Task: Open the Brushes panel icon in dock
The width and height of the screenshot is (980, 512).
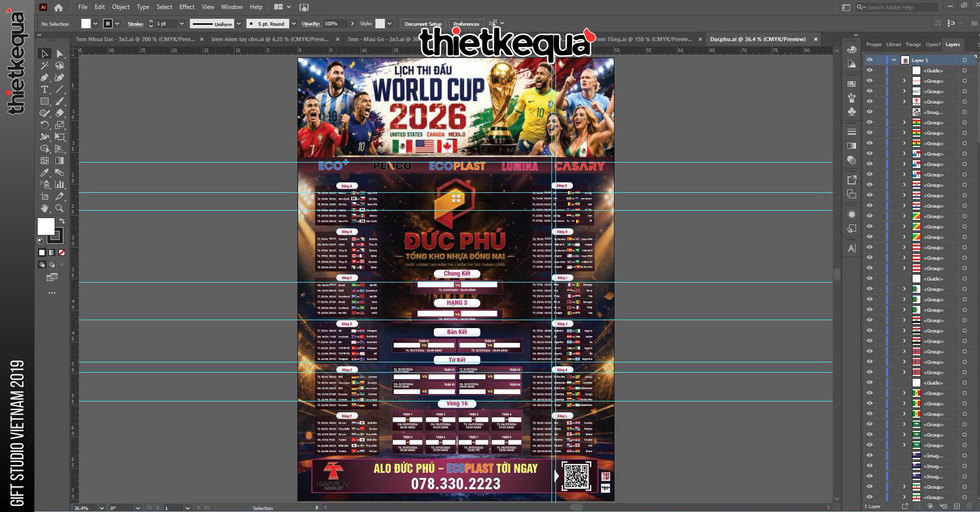Action: [852, 98]
